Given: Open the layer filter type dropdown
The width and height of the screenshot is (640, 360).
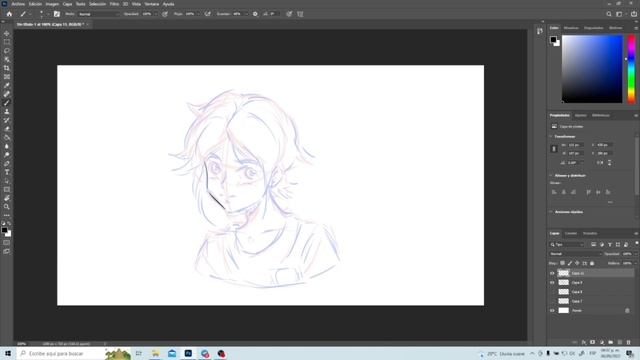Looking at the screenshot, I should click(567, 244).
